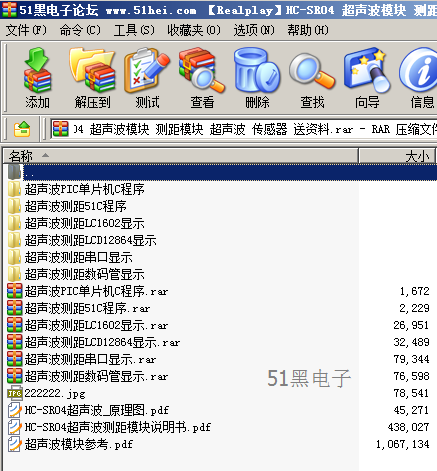Click the 添加 (Add) toolbar icon
The width and height of the screenshot is (437, 471).
37,78
